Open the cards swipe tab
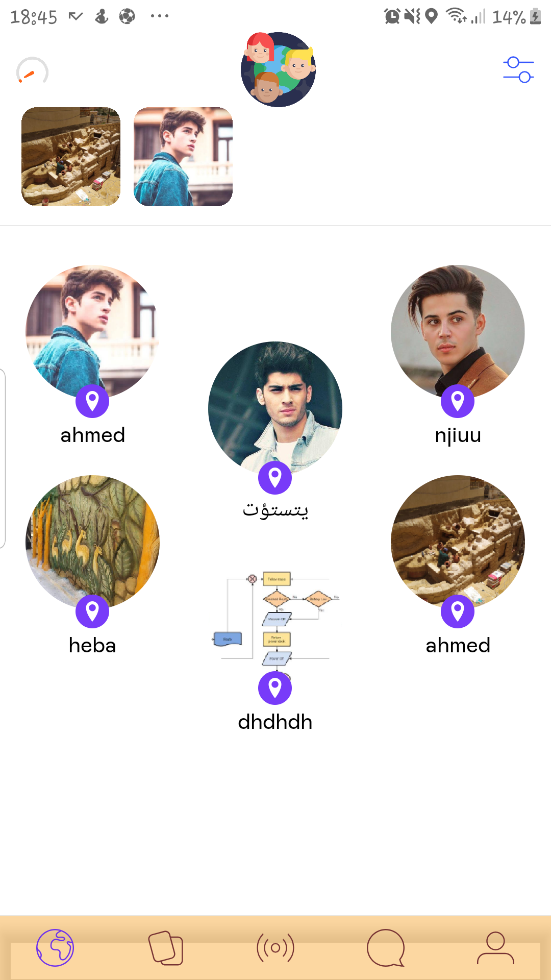 point(165,948)
